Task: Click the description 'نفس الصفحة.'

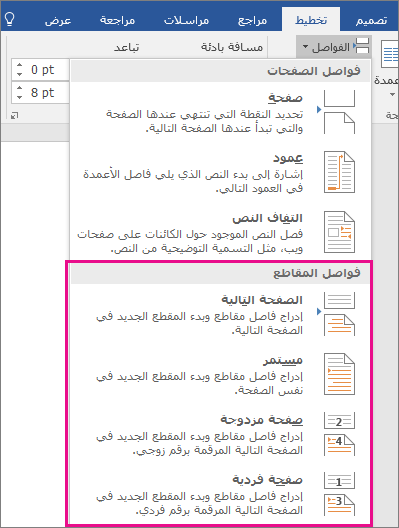Action: tap(269, 391)
